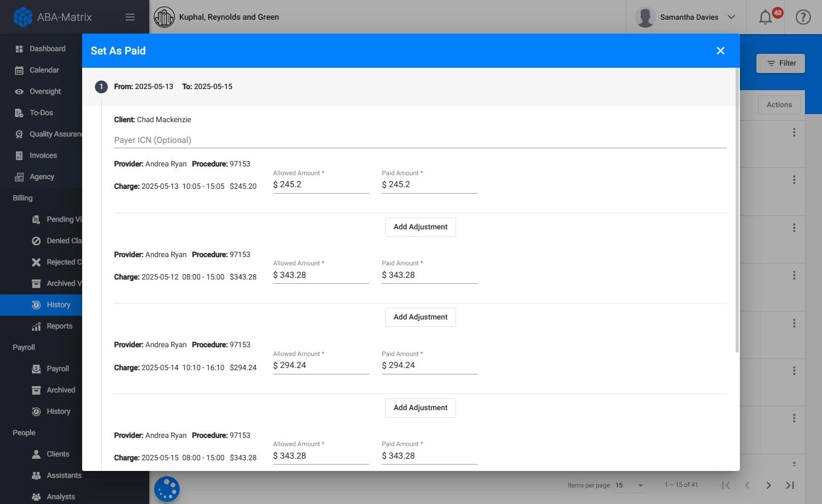Click the Filter button
Image resolution: width=822 pixels, height=504 pixels.
pos(780,63)
